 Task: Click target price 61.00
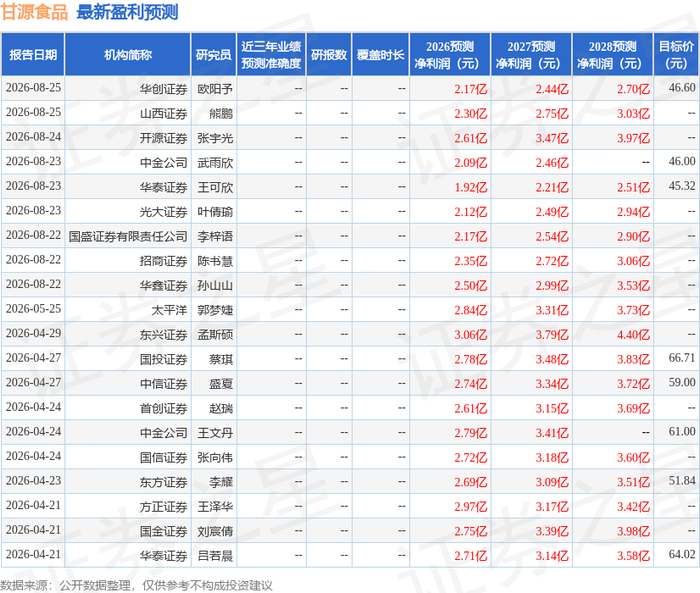[682, 431]
